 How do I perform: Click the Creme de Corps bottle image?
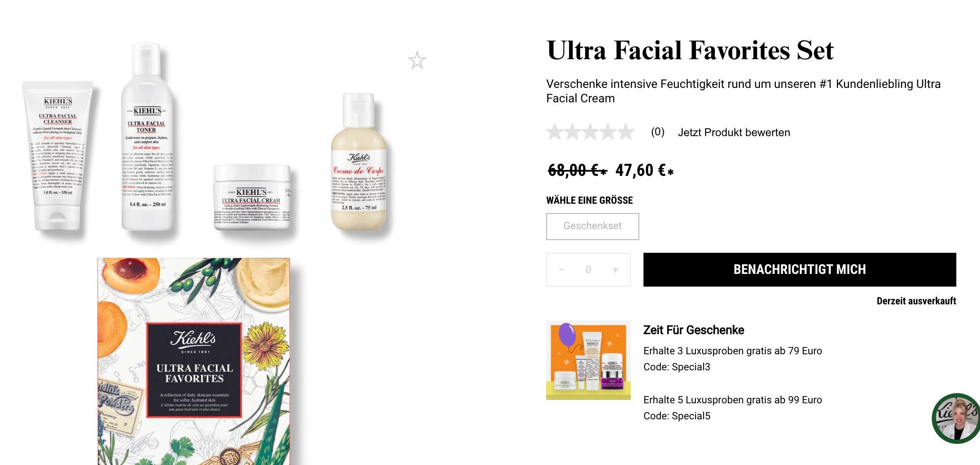[359, 162]
